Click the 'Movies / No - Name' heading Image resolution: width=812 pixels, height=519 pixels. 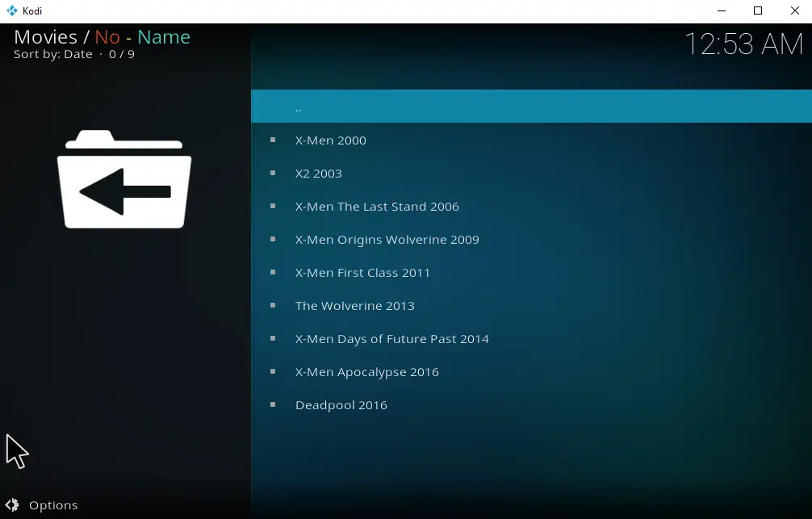pyautogui.click(x=102, y=37)
